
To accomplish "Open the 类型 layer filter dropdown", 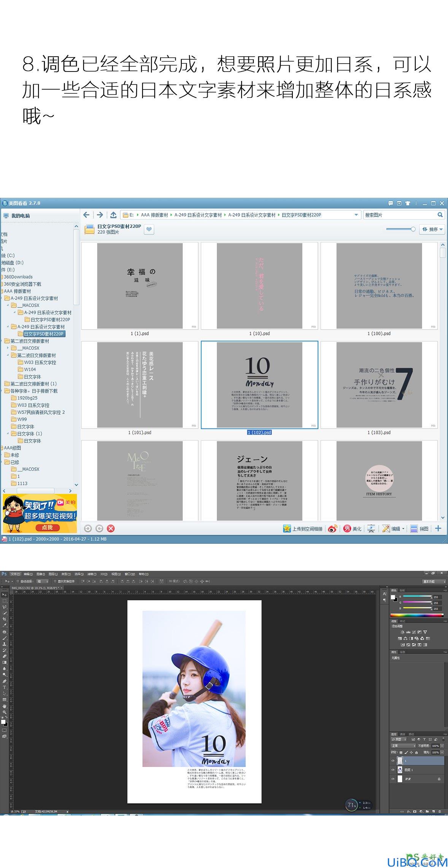I will (x=399, y=739).
